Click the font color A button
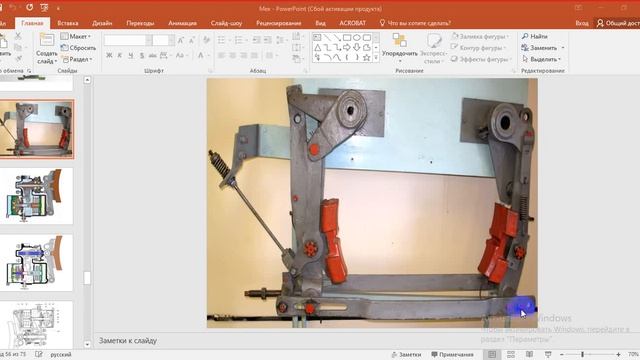 (200, 55)
